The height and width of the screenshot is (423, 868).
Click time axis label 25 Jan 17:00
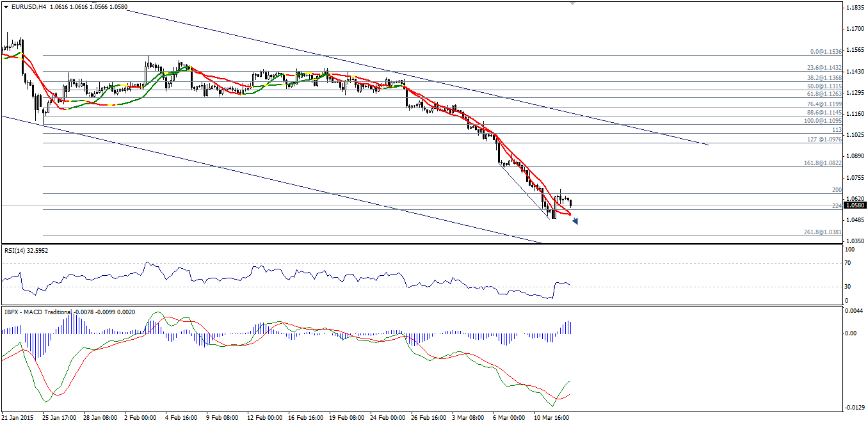click(61, 417)
